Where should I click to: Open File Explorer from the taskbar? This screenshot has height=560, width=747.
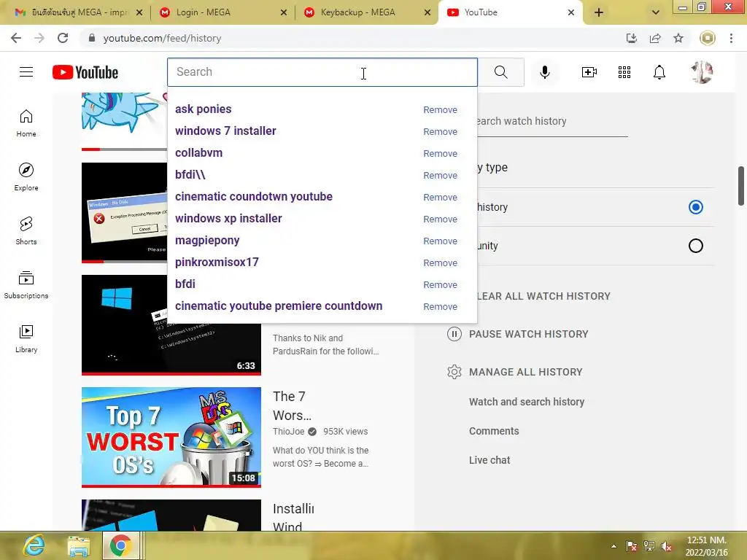79,546
